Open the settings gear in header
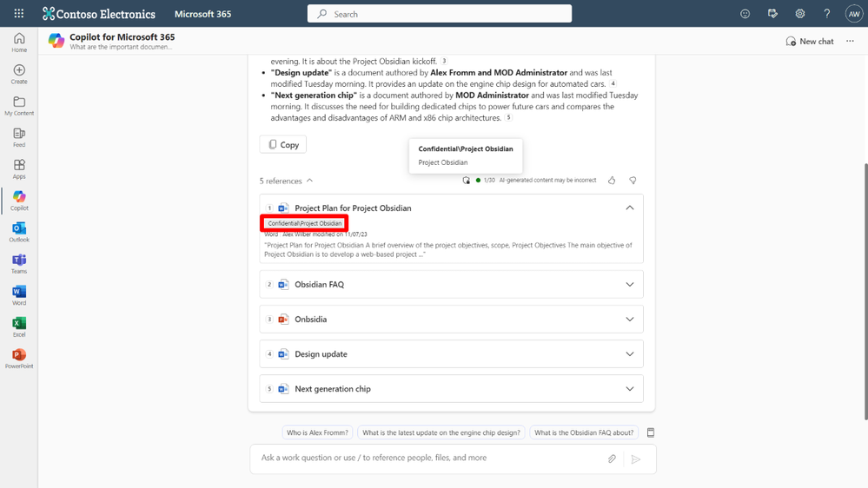 tap(800, 14)
